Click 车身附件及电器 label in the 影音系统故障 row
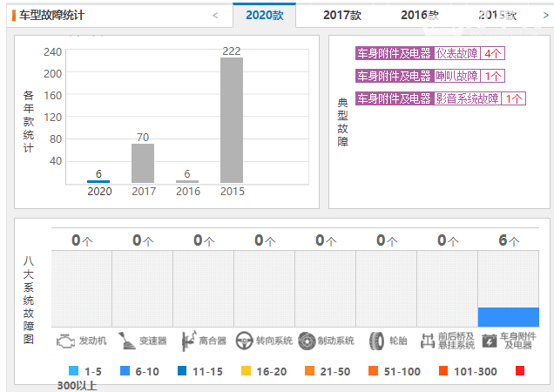The width and height of the screenshot is (554, 392). pyautogui.click(x=395, y=98)
